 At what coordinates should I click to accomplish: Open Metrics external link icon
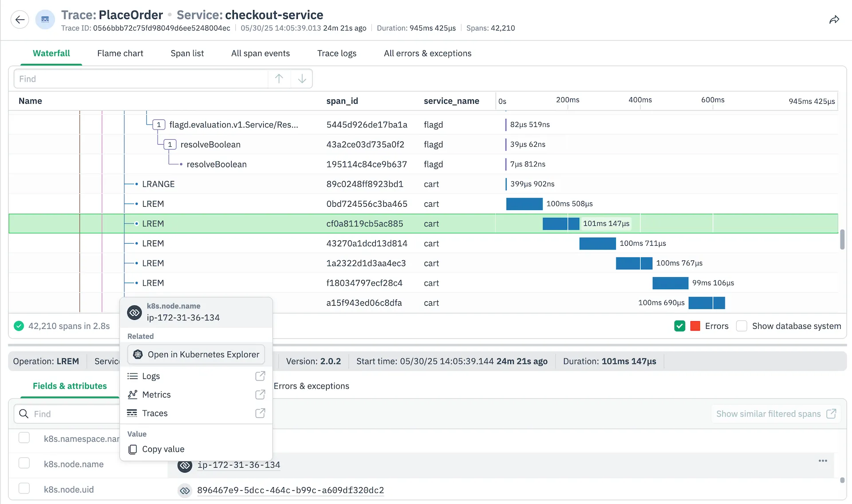click(x=260, y=394)
